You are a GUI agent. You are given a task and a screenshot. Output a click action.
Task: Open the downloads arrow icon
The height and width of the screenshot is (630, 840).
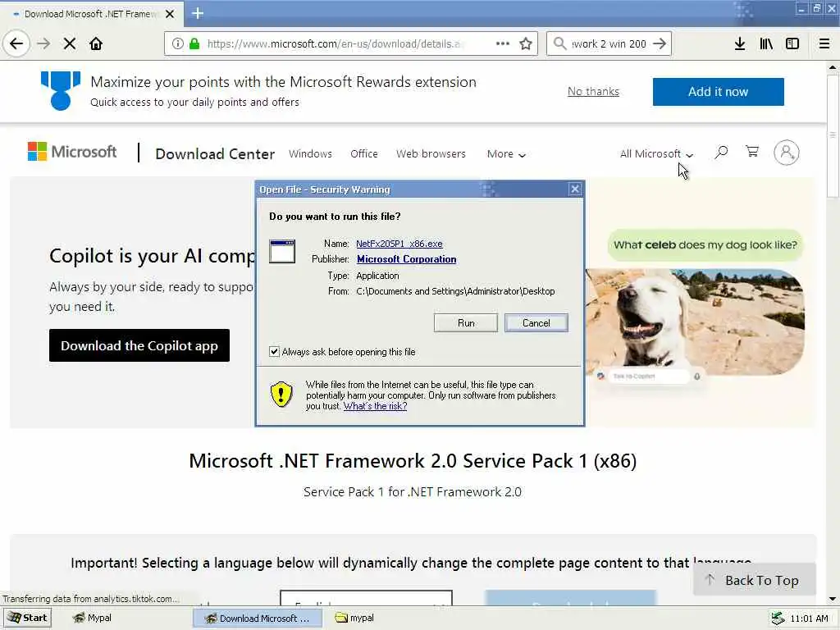coord(740,43)
